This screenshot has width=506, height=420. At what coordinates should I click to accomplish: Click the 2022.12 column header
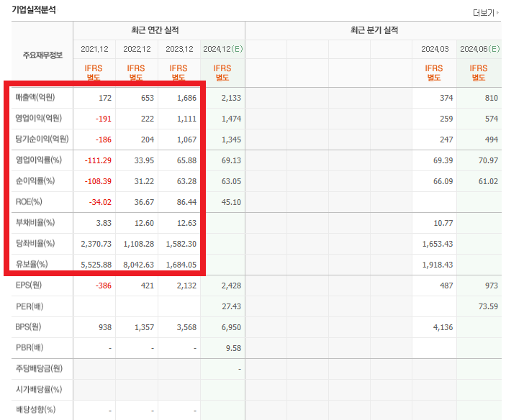[x=137, y=49]
